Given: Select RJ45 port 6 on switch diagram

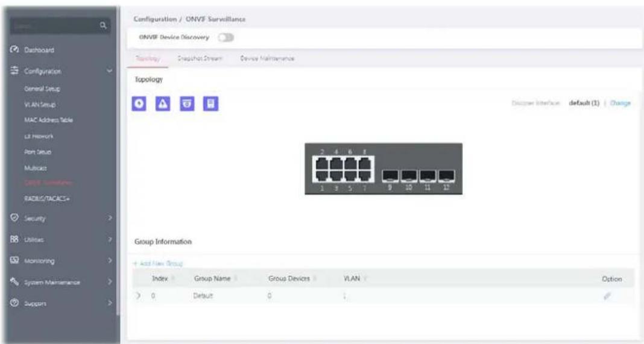Looking at the screenshot, I should click(350, 163).
